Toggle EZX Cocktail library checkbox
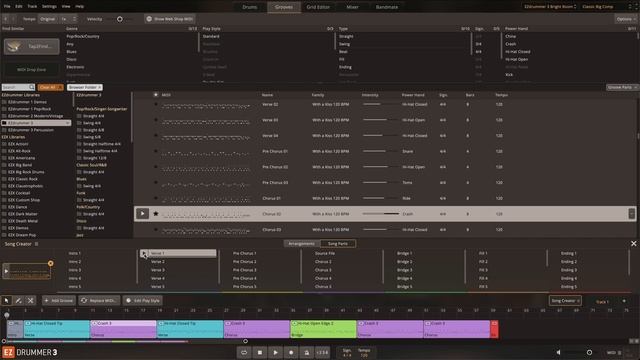The height and width of the screenshot is (360, 640). (4, 193)
